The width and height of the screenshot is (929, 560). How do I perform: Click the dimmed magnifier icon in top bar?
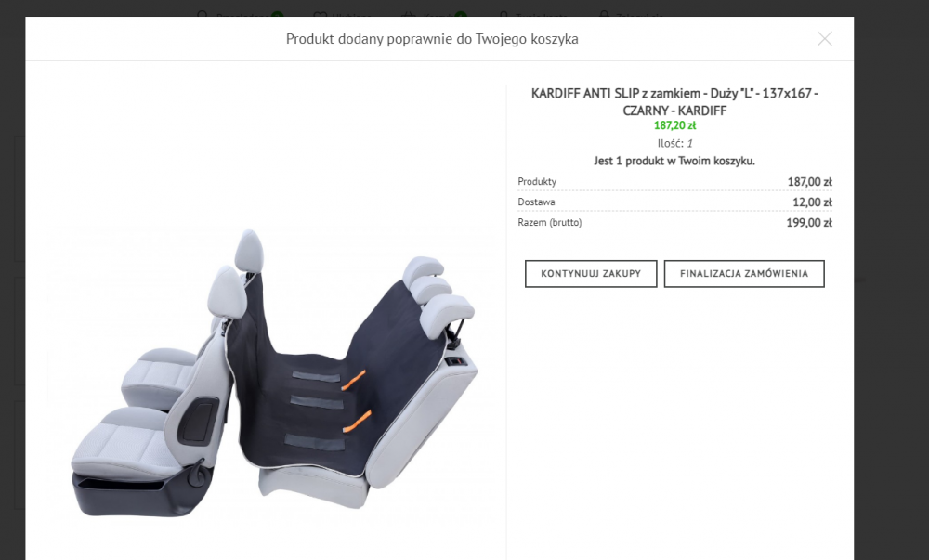pos(203,14)
